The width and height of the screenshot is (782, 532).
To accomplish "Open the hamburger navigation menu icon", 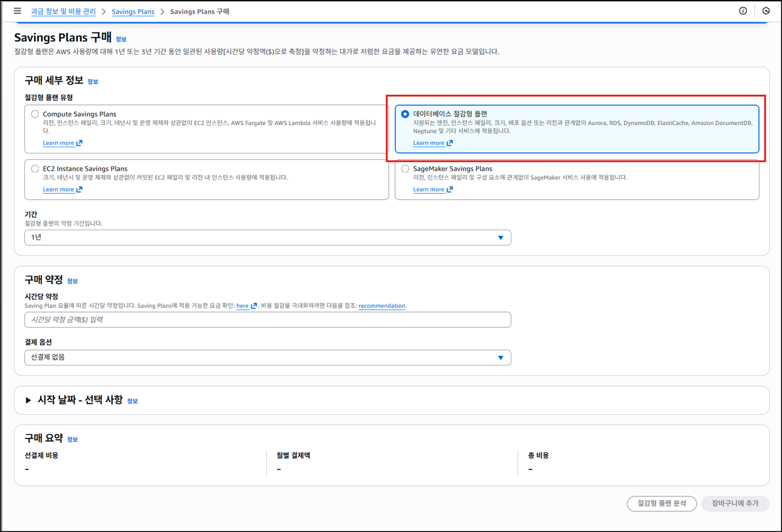I will pyautogui.click(x=17, y=11).
